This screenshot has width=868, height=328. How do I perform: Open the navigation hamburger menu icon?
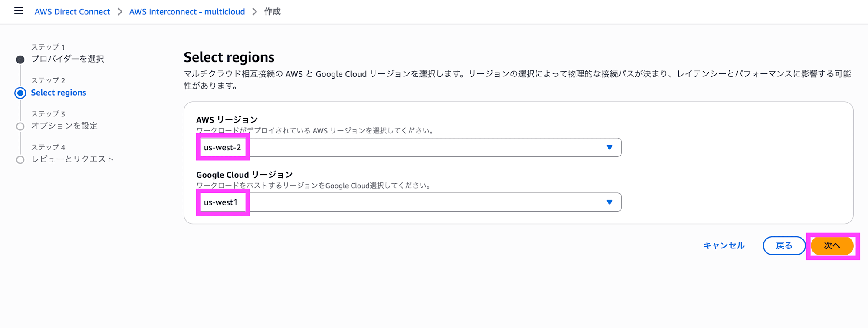click(x=18, y=11)
